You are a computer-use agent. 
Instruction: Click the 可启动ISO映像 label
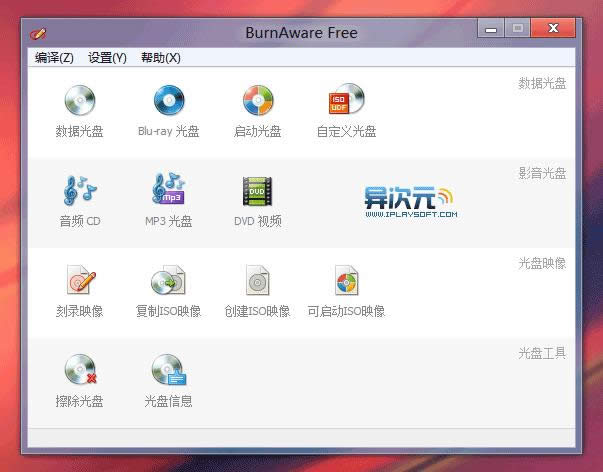click(x=346, y=311)
